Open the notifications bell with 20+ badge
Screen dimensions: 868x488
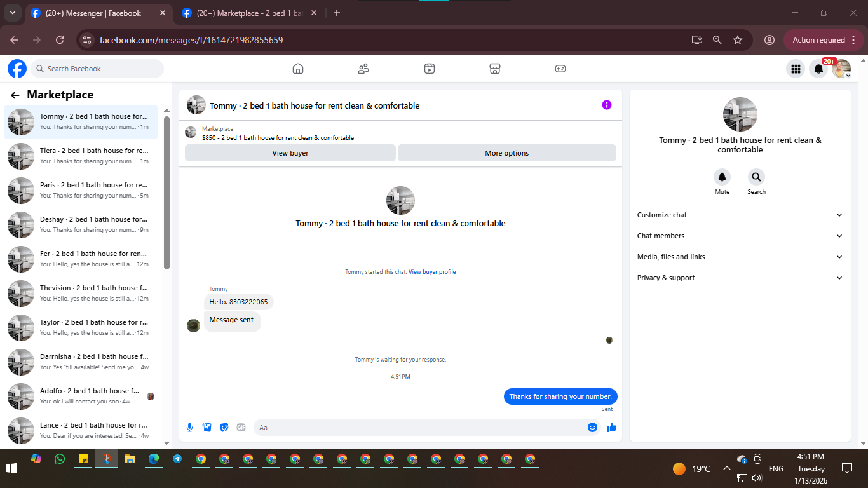(x=818, y=69)
